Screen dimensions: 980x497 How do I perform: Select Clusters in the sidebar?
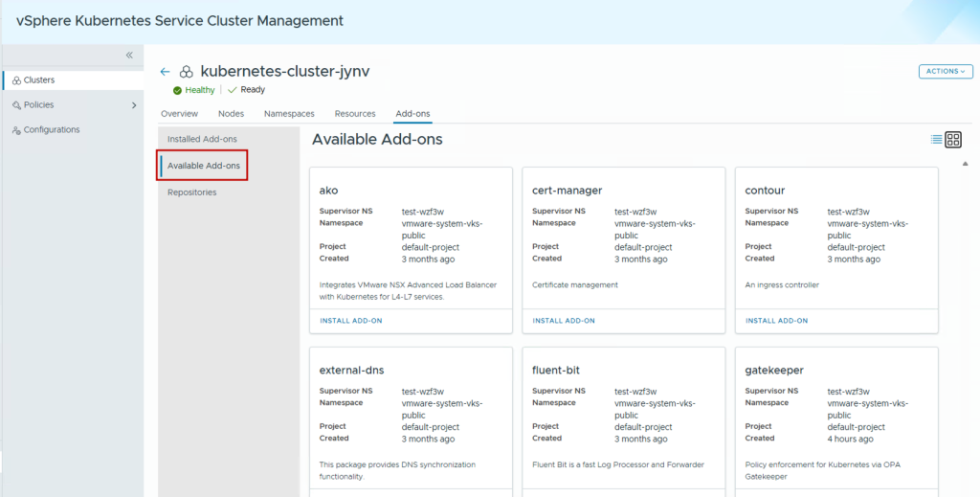pos(73,80)
